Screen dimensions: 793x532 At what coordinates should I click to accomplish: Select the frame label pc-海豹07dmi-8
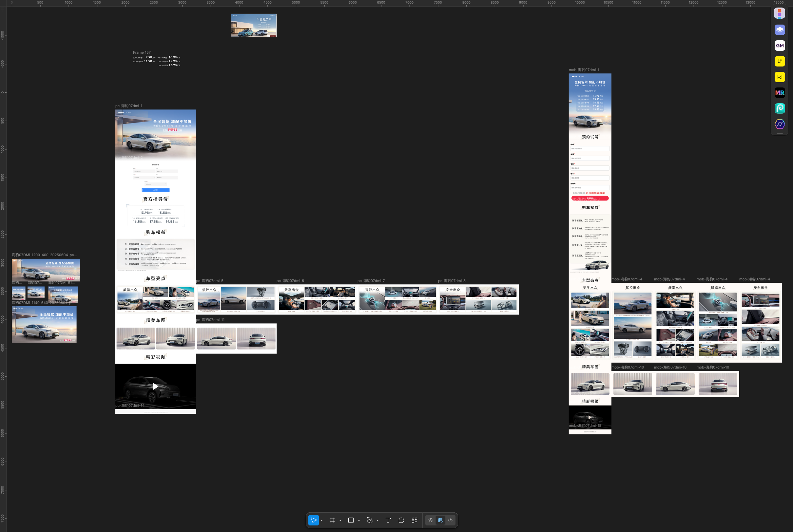452,281
